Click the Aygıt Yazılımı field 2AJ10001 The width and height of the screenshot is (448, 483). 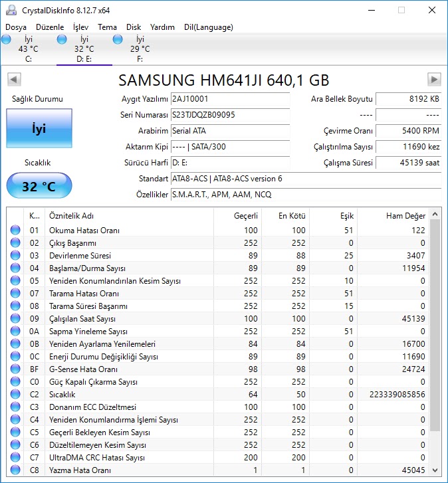click(230, 99)
